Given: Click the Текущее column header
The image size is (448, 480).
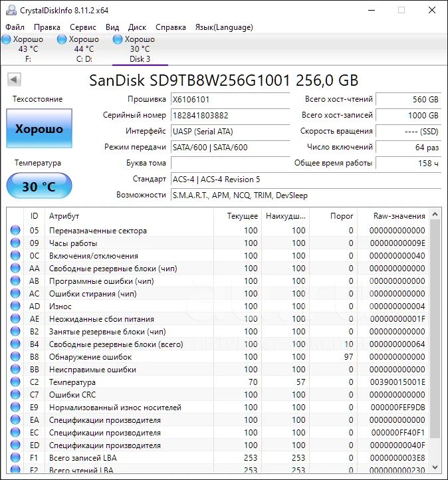Looking at the screenshot, I should click(238, 216).
